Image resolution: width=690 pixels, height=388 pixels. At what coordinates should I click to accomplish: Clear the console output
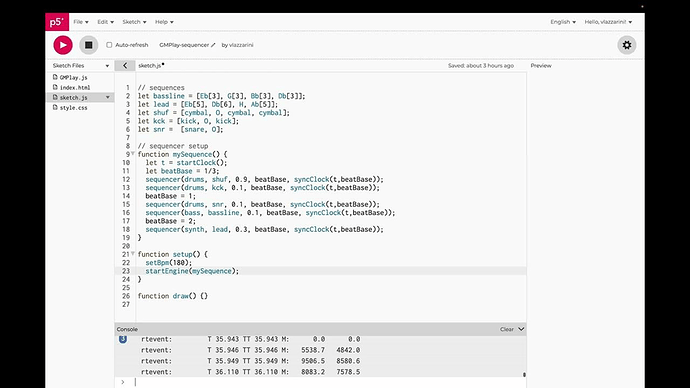click(x=506, y=329)
